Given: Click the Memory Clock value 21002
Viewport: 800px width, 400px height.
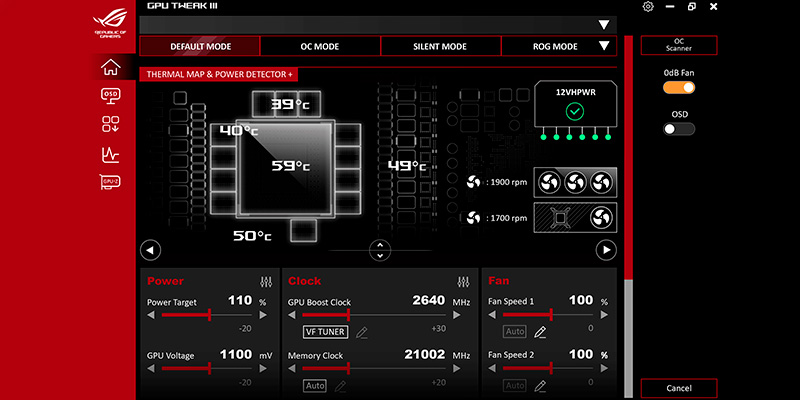Looking at the screenshot, I should tap(425, 354).
